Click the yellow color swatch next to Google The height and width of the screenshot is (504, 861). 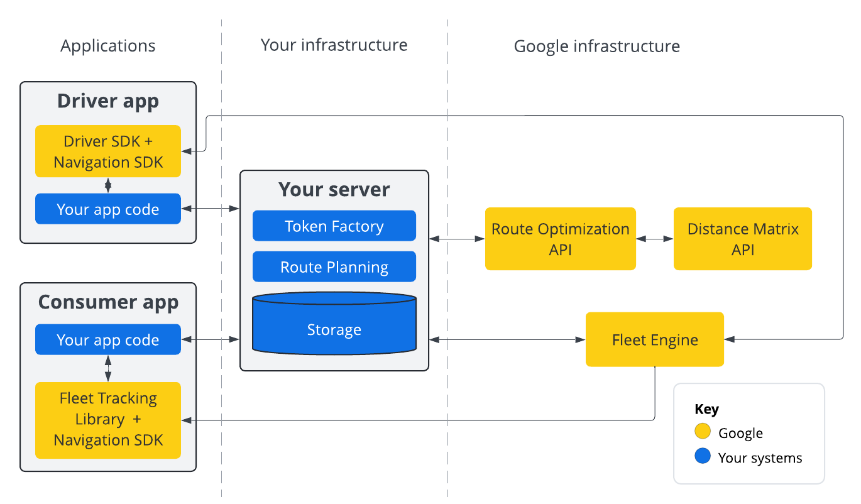pyautogui.click(x=703, y=432)
